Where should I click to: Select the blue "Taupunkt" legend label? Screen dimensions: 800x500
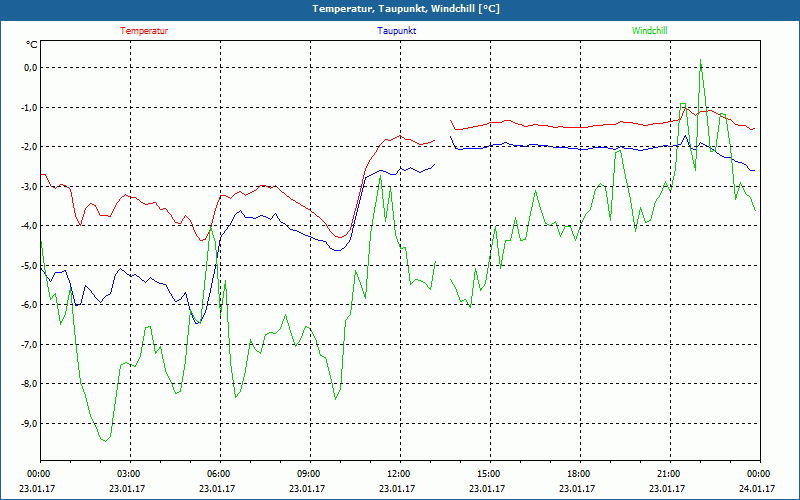pos(396,31)
